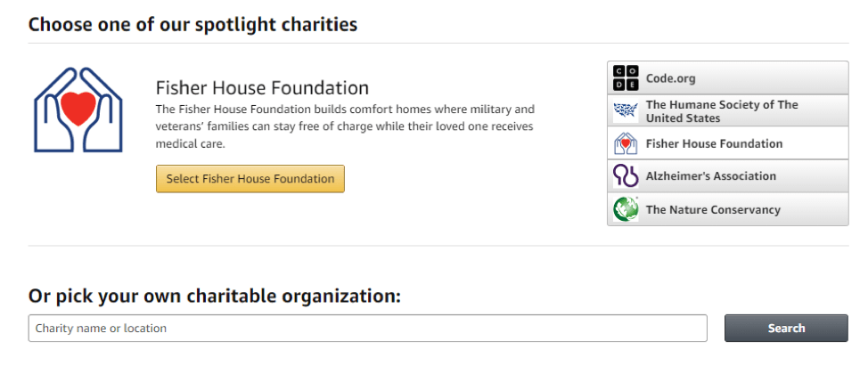Image resolution: width=868 pixels, height=382 pixels.
Task: Click the Or pick your own charitable organization heading
Action: pos(214,296)
